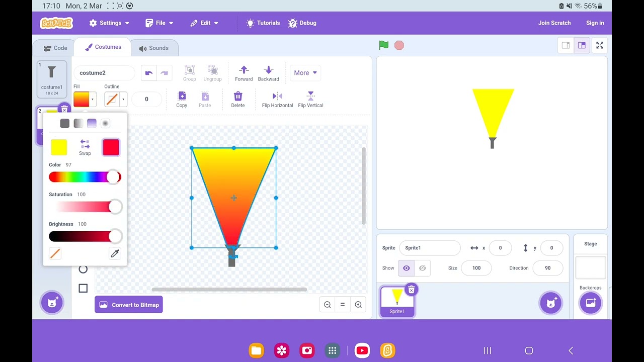
Task: Open YouTube from the taskbar
Action: (x=362, y=350)
